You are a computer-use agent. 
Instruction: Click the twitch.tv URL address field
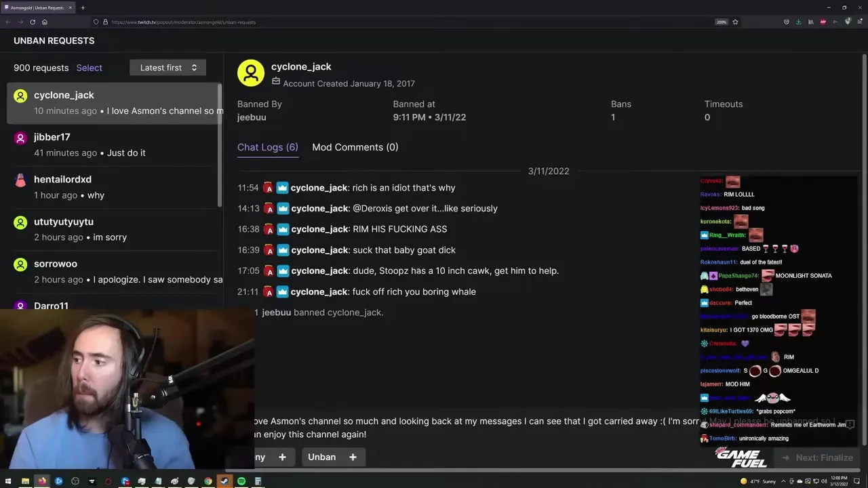[x=407, y=22]
